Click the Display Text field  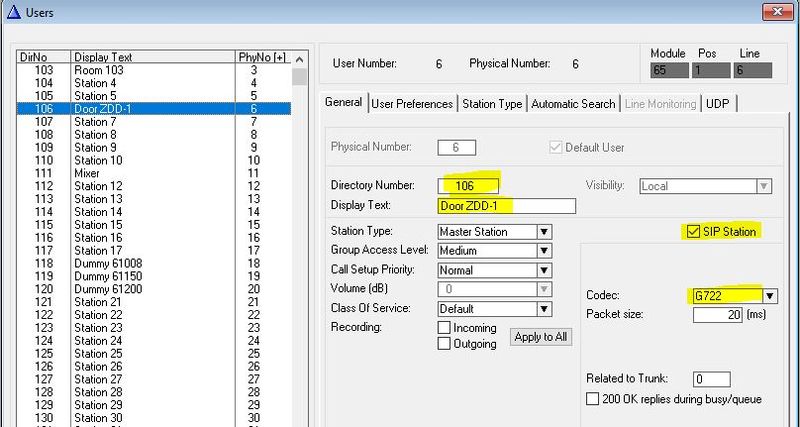point(507,206)
